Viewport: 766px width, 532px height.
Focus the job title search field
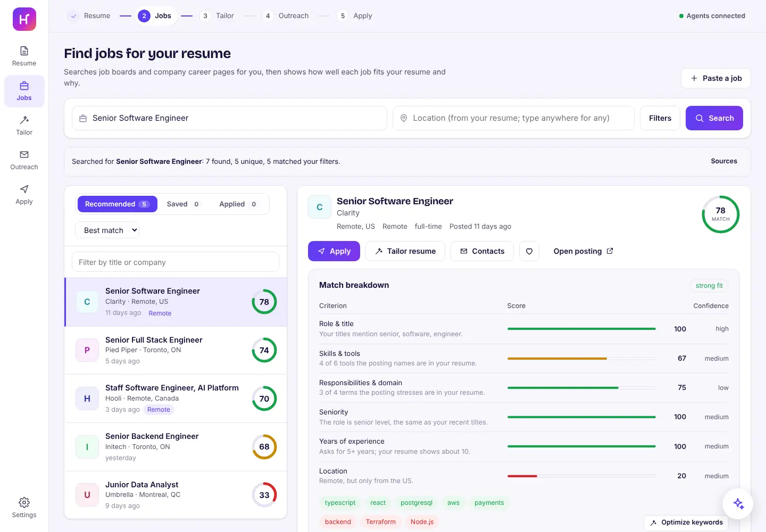tap(229, 118)
